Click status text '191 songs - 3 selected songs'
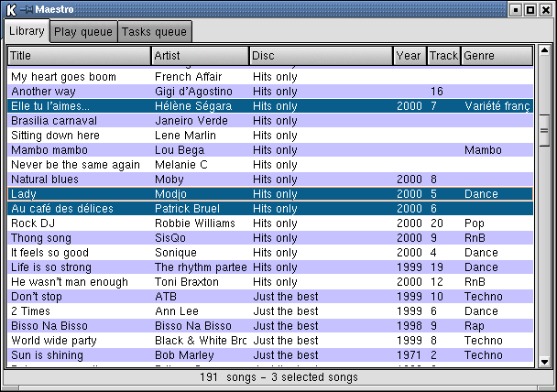This screenshot has height=392, width=557. (278, 377)
